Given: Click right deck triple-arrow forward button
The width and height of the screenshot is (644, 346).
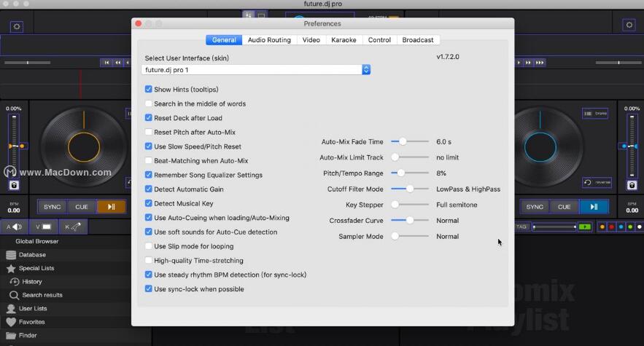Looking at the screenshot, I should (540, 63).
